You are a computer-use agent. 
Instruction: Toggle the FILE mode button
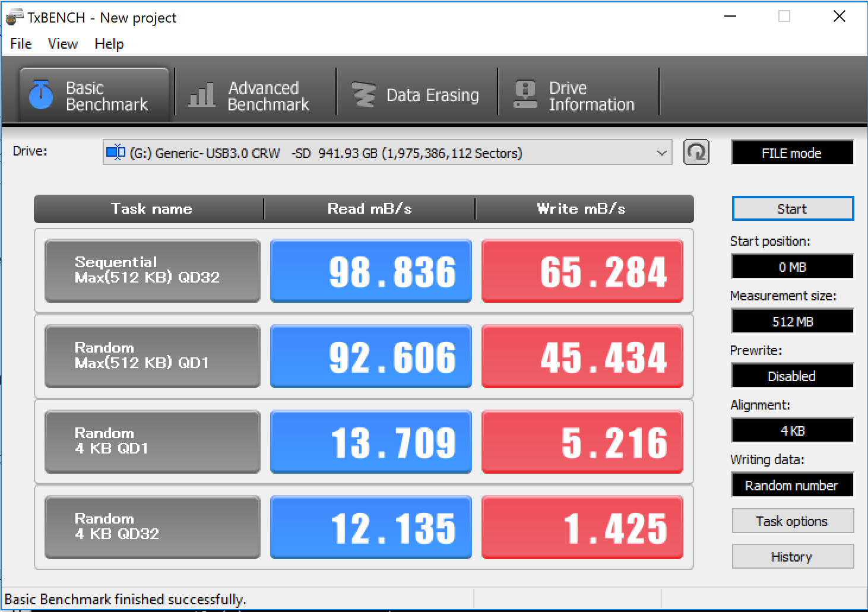coord(792,153)
